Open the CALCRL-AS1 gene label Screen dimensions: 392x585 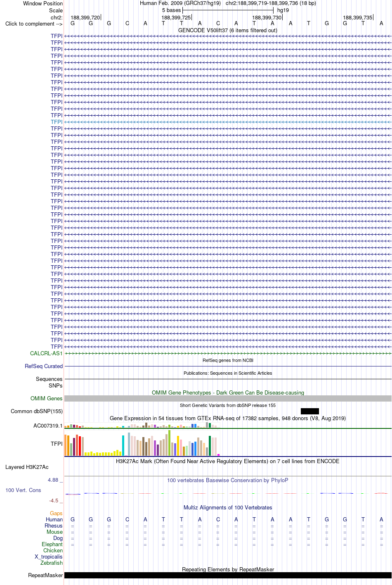pyautogui.click(x=46, y=353)
